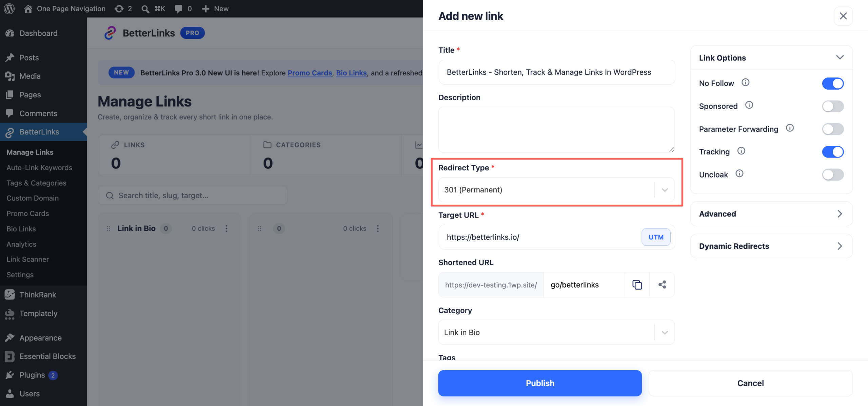The height and width of the screenshot is (406, 868).
Task: Click into the Description textarea
Action: 556,130
